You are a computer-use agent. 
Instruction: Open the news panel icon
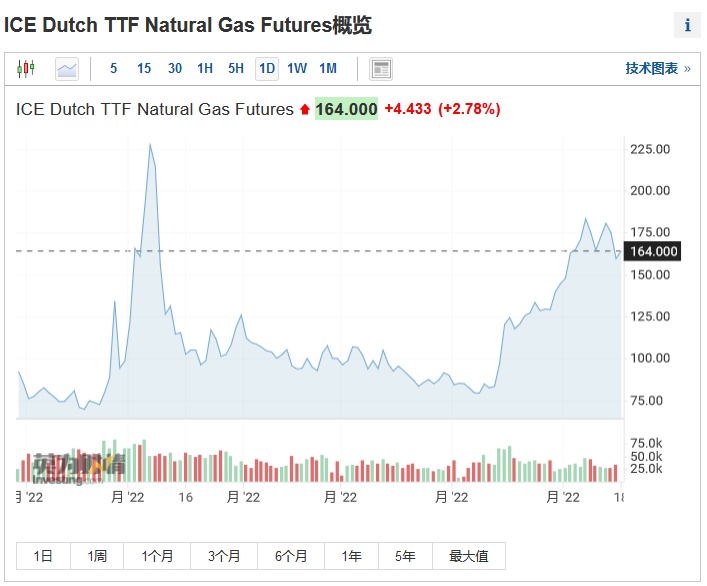(380, 69)
